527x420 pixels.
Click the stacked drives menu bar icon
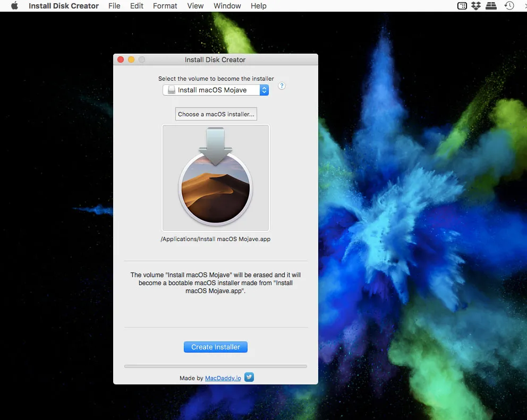(x=491, y=6)
